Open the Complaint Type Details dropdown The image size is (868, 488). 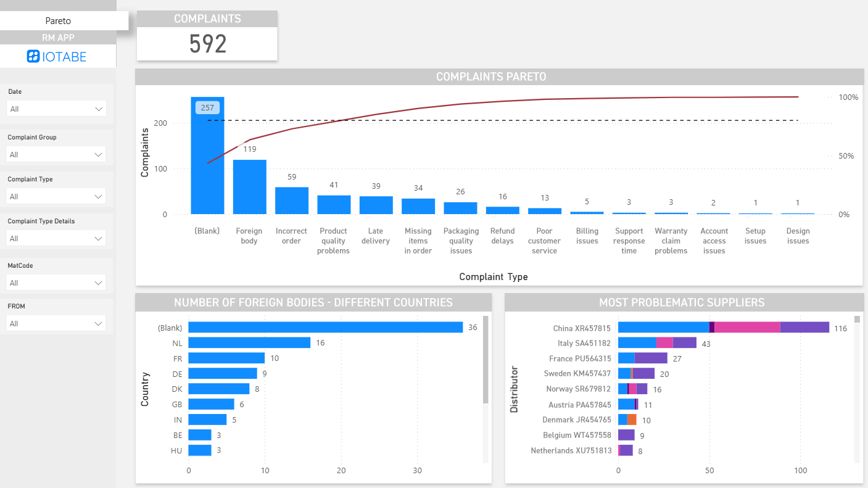coord(56,238)
